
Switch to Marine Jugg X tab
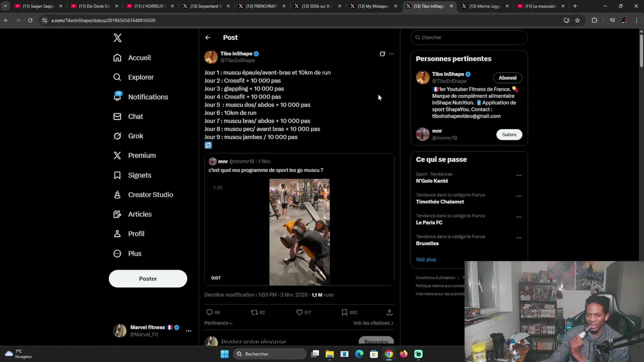[x=485, y=6]
